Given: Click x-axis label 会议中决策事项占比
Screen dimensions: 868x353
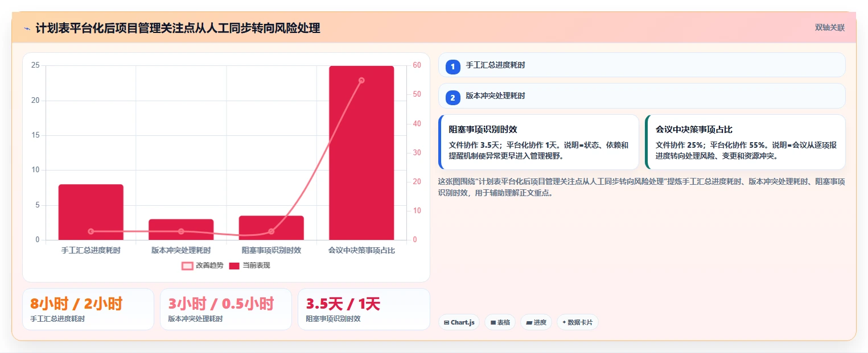Looking at the screenshot, I should click(361, 250).
